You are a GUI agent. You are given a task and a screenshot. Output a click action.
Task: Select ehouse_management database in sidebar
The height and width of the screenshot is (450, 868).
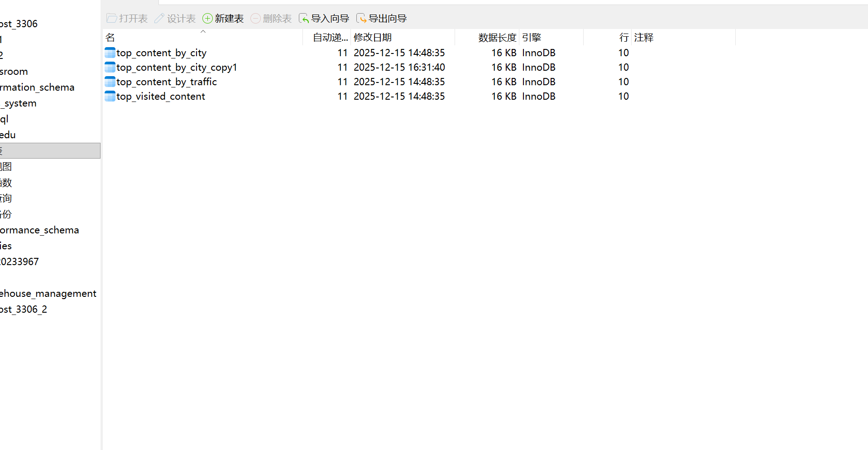(48, 294)
